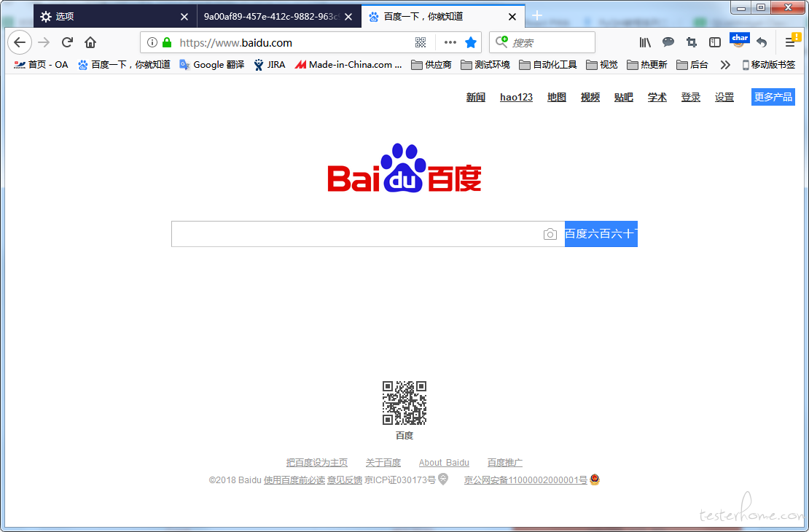Switch to the 9a00af89-457e tab
The height and width of the screenshot is (532, 809).
tap(279, 17)
